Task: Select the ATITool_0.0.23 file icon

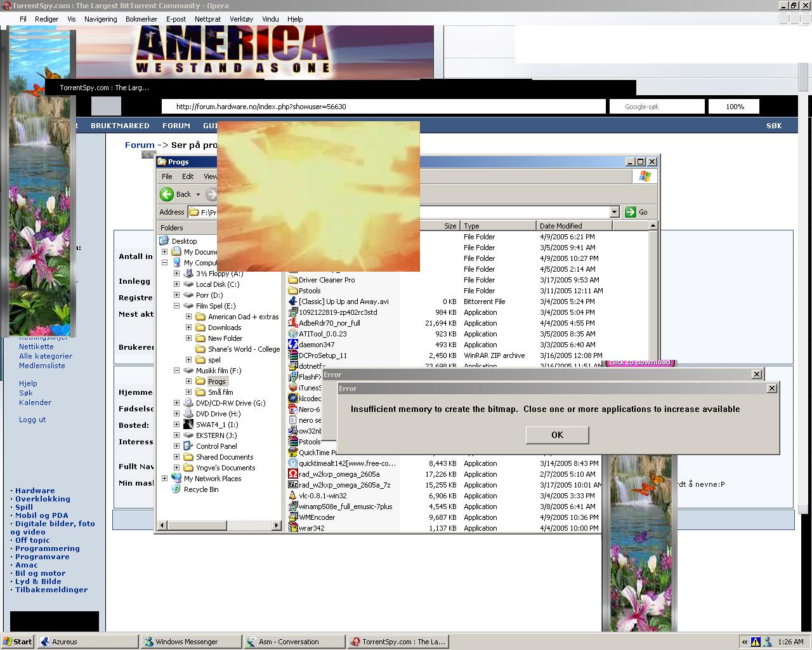Action: 293,334
